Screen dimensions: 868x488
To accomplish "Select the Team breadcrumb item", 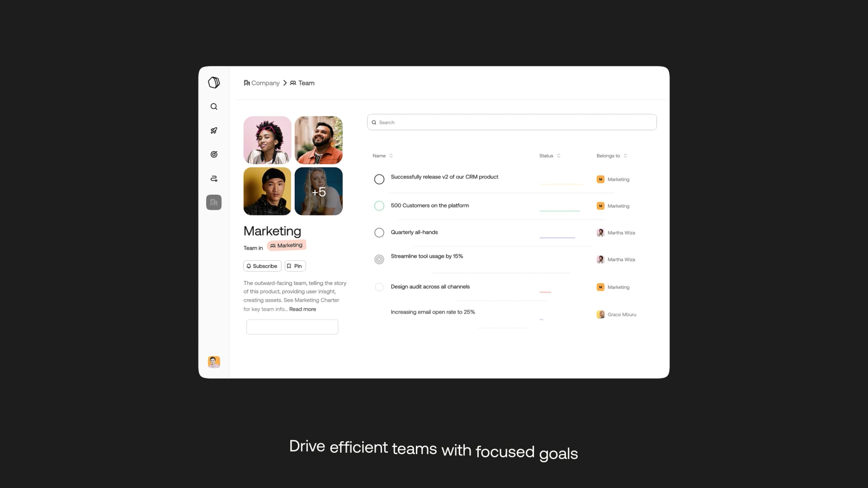I will click(302, 83).
